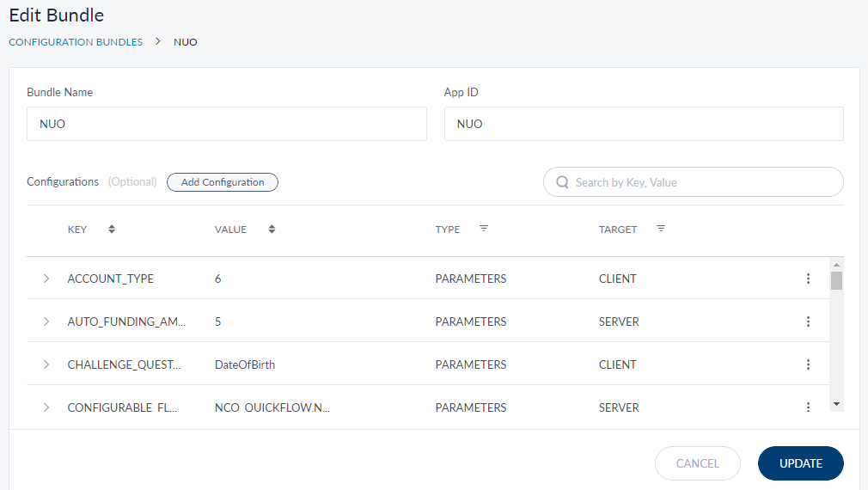Open the TYPE column filter
The width and height of the screenshot is (868, 490).
pos(484,229)
